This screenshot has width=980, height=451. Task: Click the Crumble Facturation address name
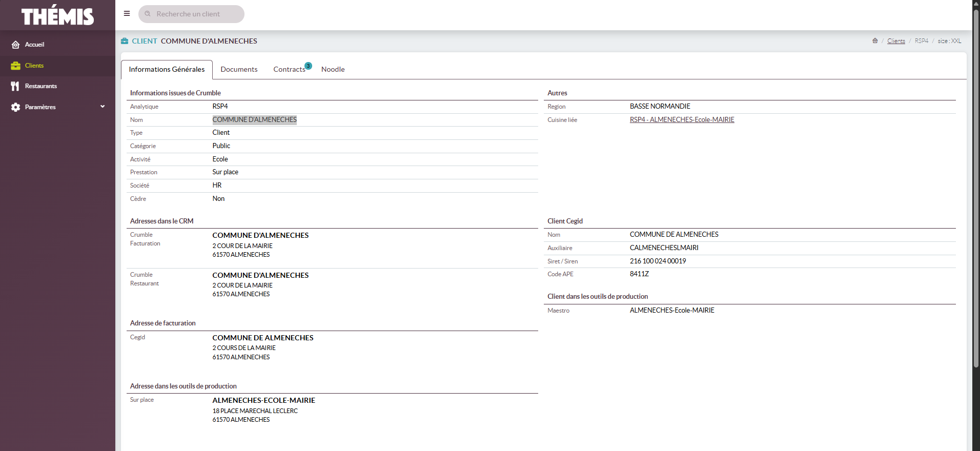[260, 235]
